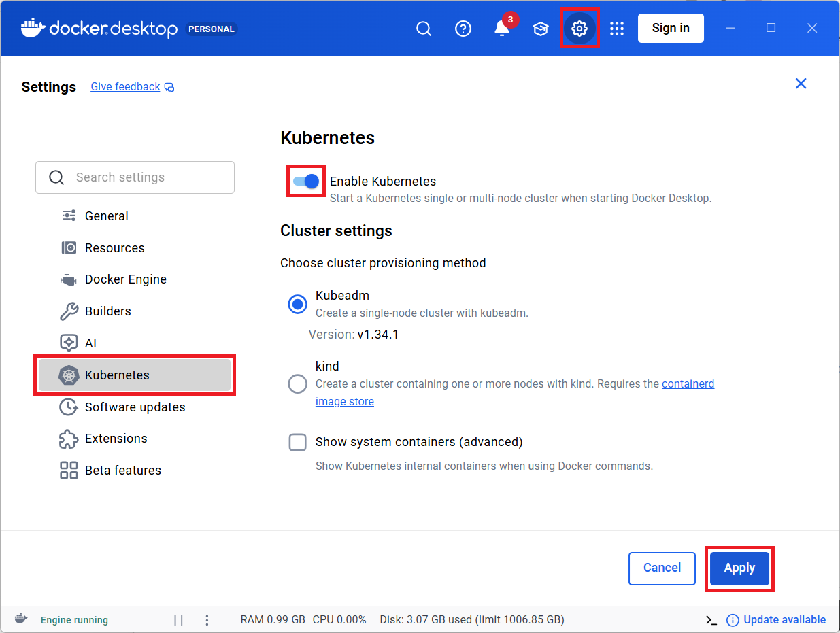Open the help question mark icon
840x633 pixels.
(463, 29)
